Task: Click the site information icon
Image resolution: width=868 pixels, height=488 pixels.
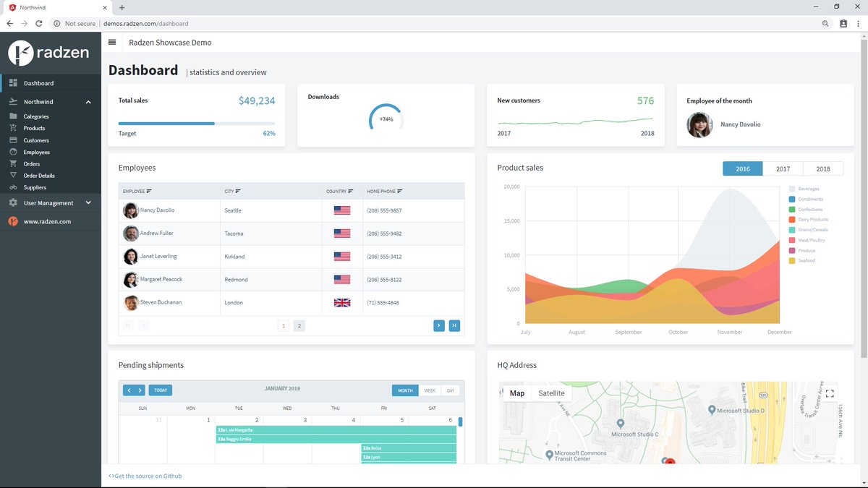Action: 56,23
